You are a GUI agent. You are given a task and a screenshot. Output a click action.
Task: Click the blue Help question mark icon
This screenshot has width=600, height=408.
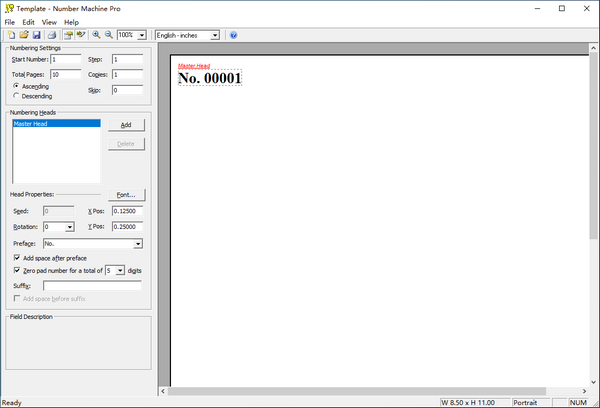(233, 34)
